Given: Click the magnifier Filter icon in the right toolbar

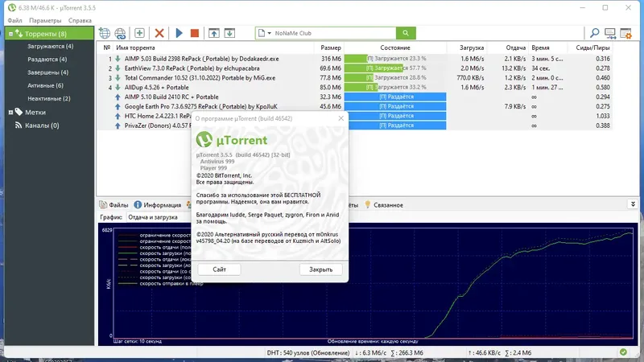Looking at the screenshot, I should click(594, 33).
